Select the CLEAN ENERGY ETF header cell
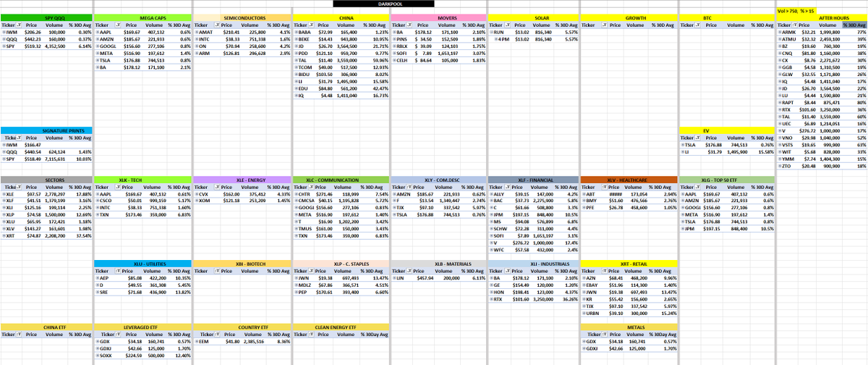The height and width of the screenshot is (365, 868). [339, 327]
